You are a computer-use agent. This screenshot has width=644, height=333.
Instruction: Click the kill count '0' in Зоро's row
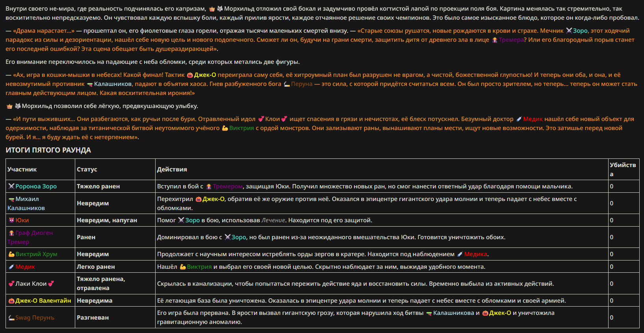(x=611, y=186)
